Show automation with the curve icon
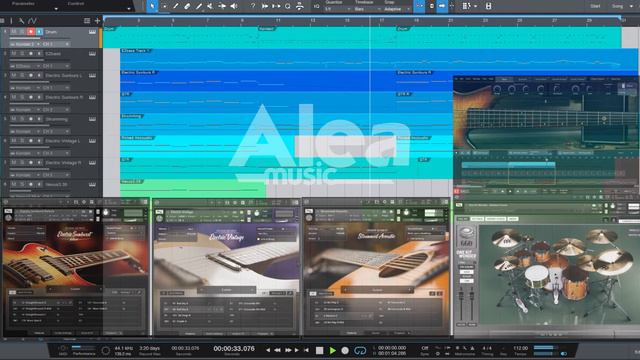This screenshot has height=360, width=640. [x=33, y=20]
